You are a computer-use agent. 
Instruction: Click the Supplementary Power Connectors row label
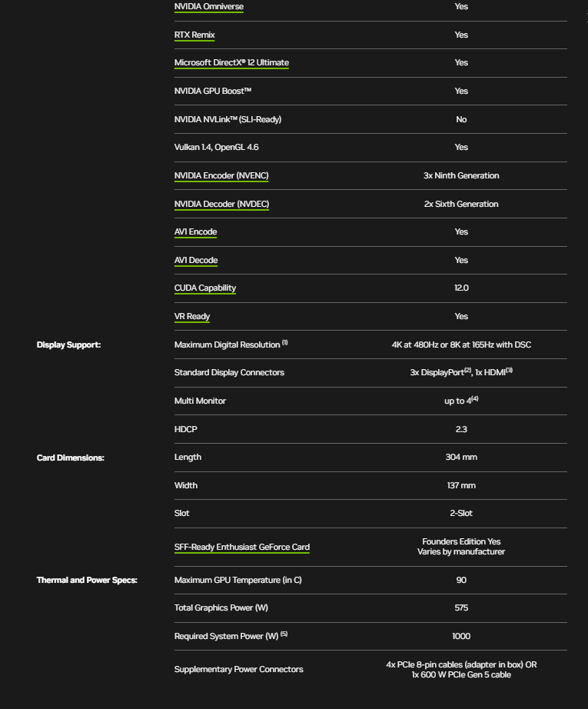coord(238,670)
